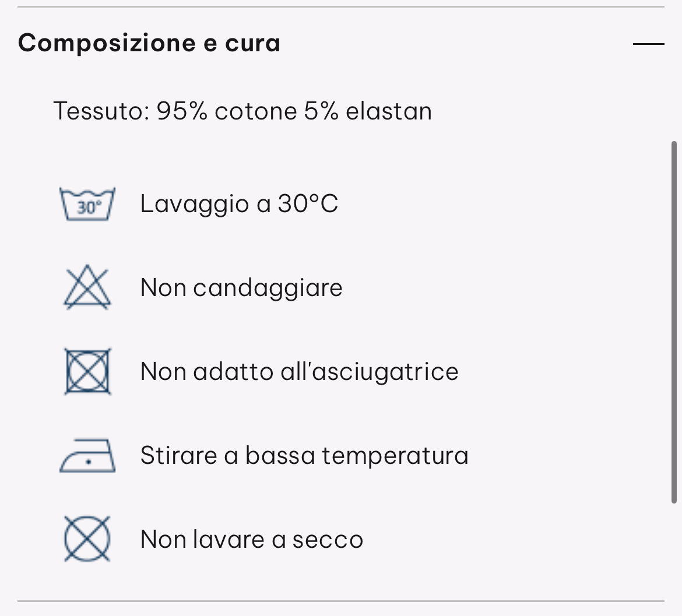Select the Tessuto: label
Screen dimensions: 682x616
pyautogui.click(x=101, y=111)
